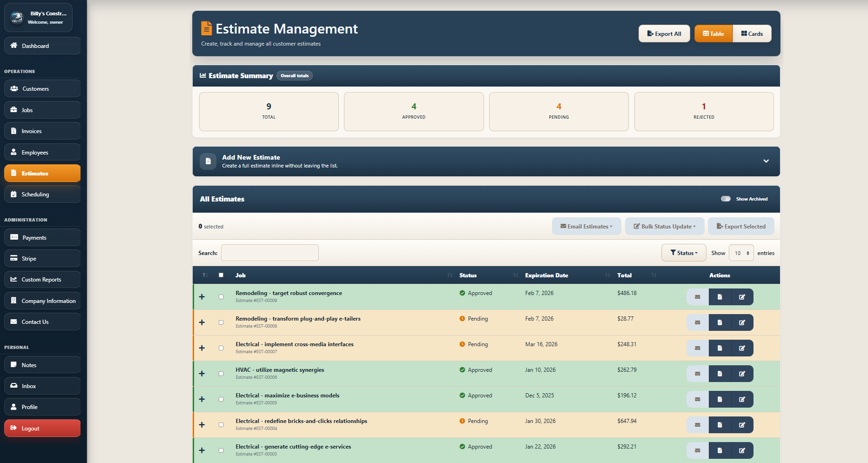The image size is (868, 463).
Task: Select checkbox for EST-00008 row
Action: [x=221, y=322]
